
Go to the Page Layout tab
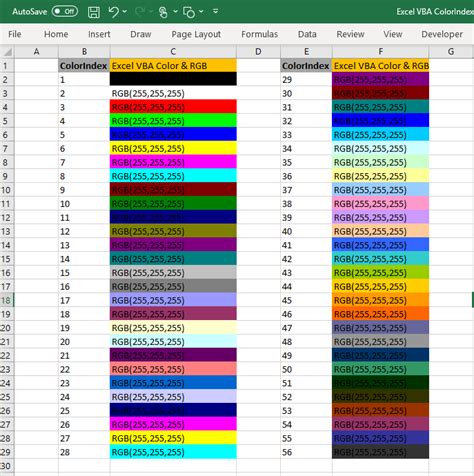(x=196, y=34)
